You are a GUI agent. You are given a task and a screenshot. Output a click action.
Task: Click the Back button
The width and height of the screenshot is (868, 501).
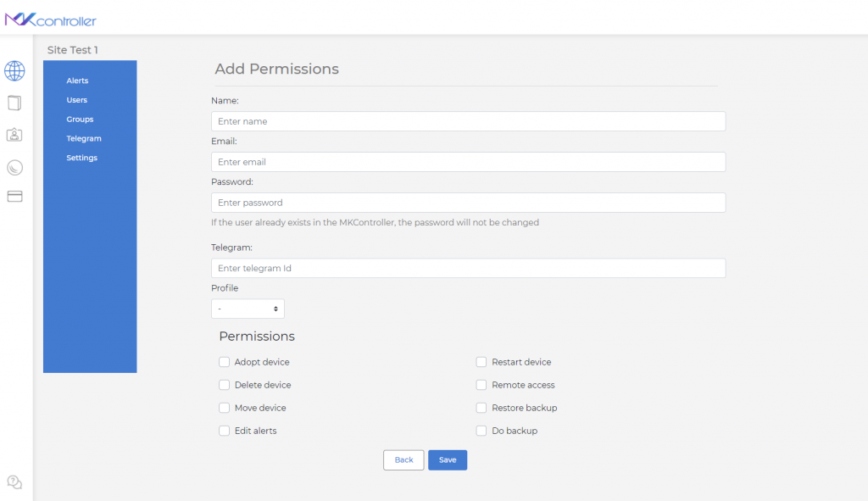(x=403, y=459)
